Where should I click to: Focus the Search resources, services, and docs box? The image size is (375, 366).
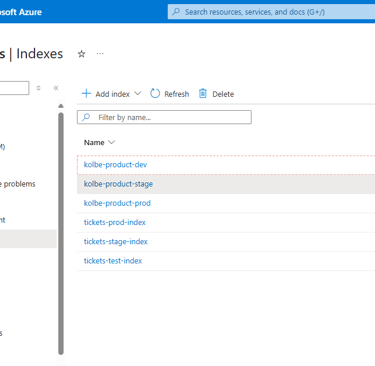(x=271, y=12)
